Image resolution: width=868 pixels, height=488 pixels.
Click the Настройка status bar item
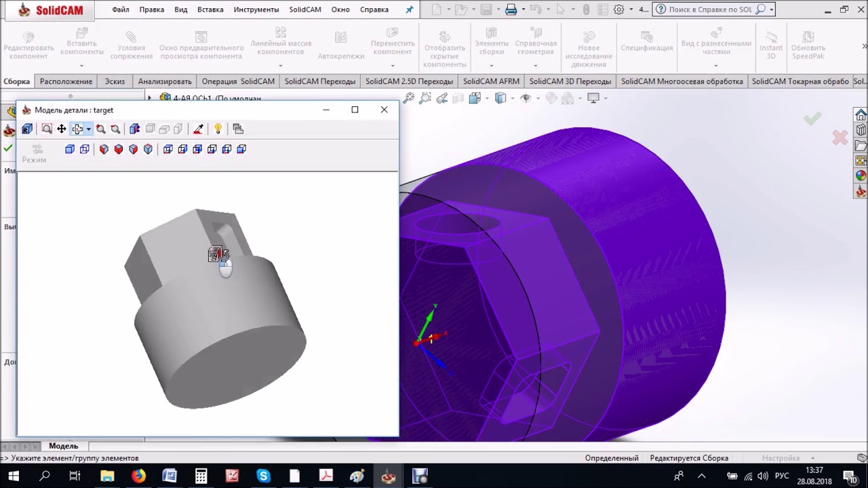[x=781, y=458]
